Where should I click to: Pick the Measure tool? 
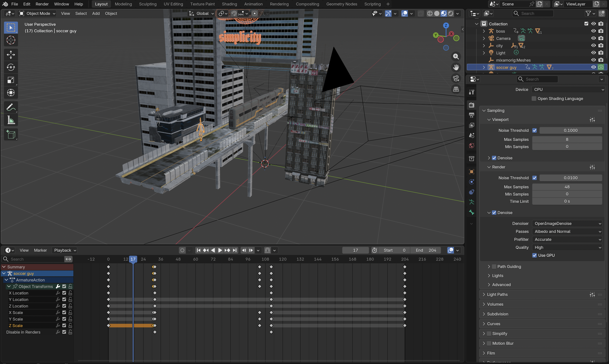tap(11, 120)
